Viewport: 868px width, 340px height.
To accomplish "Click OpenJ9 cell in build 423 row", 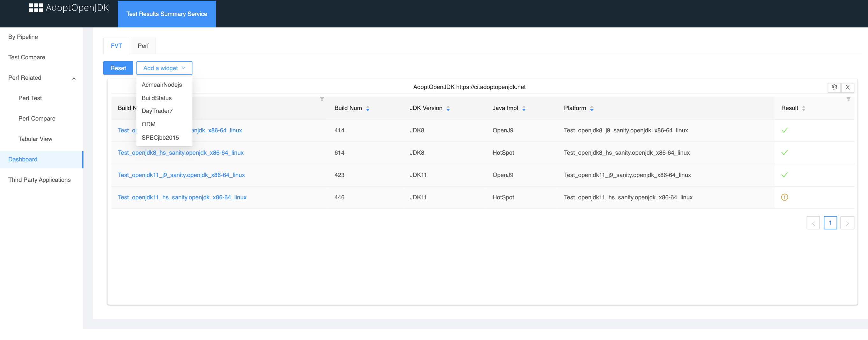I will (x=503, y=175).
